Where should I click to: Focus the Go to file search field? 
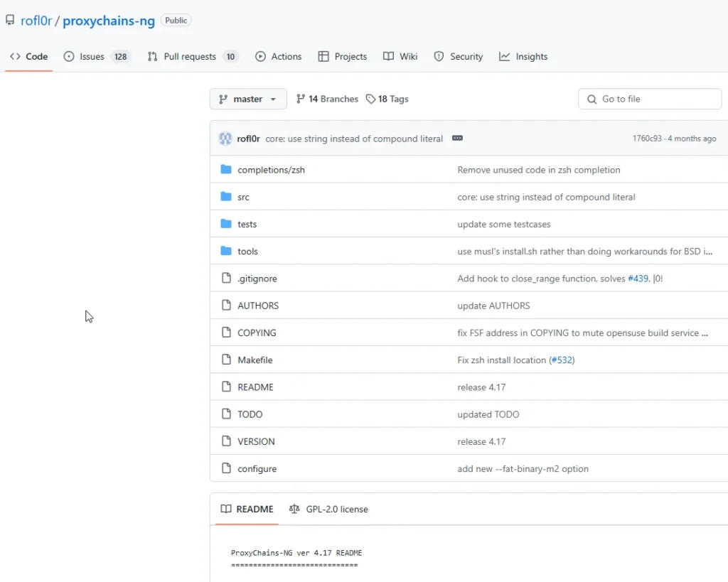click(x=650, y=99)
